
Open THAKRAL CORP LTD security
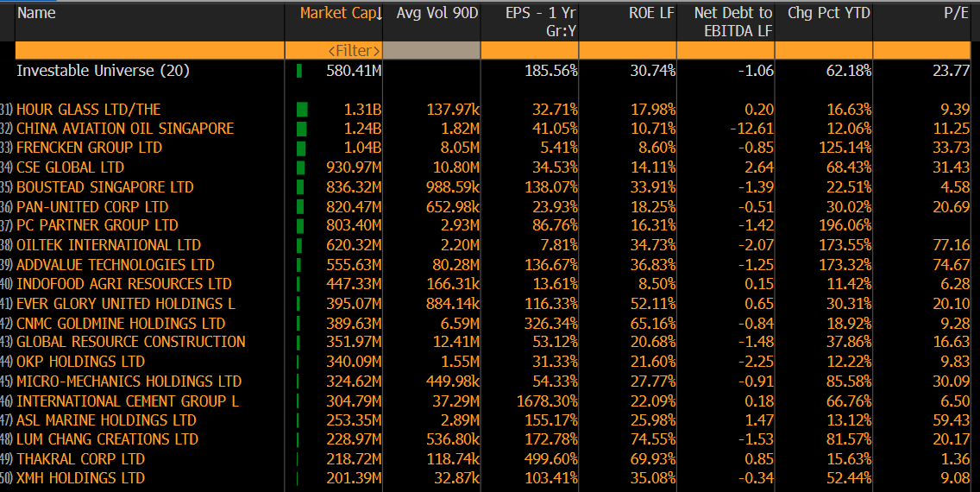coord(80,459)
